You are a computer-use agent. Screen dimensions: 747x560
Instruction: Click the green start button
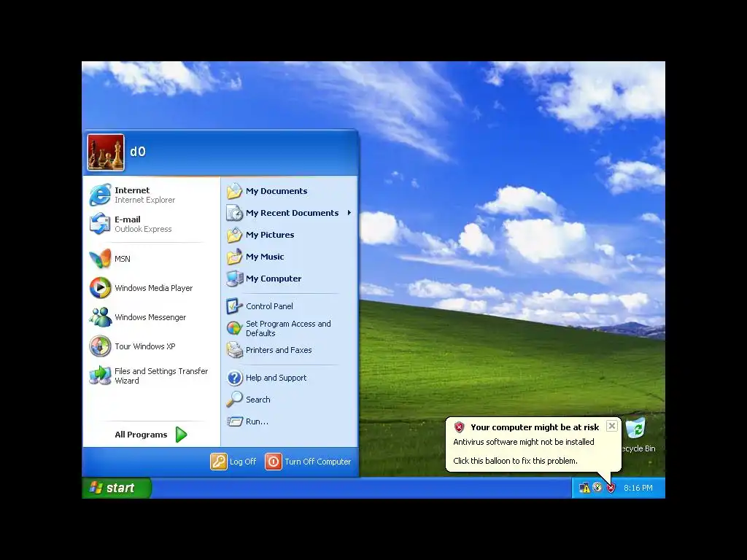[117, 488]
